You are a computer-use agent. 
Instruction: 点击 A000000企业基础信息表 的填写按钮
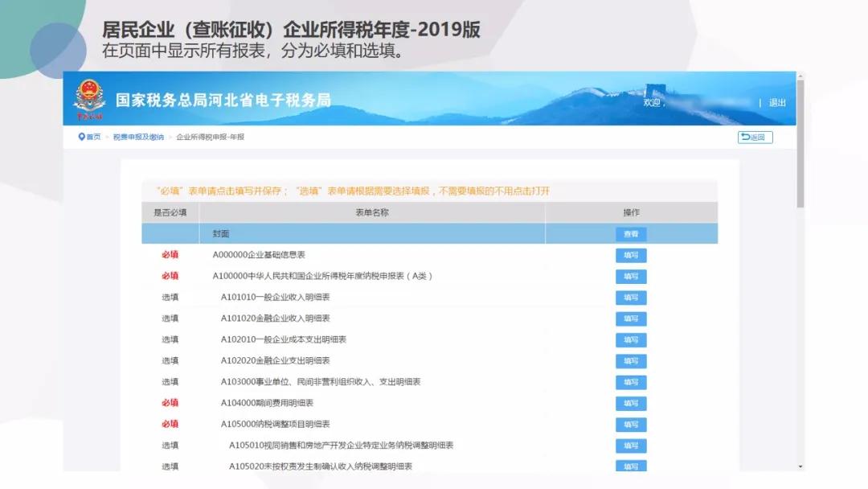pyautogui.click(x=631, y=255)
